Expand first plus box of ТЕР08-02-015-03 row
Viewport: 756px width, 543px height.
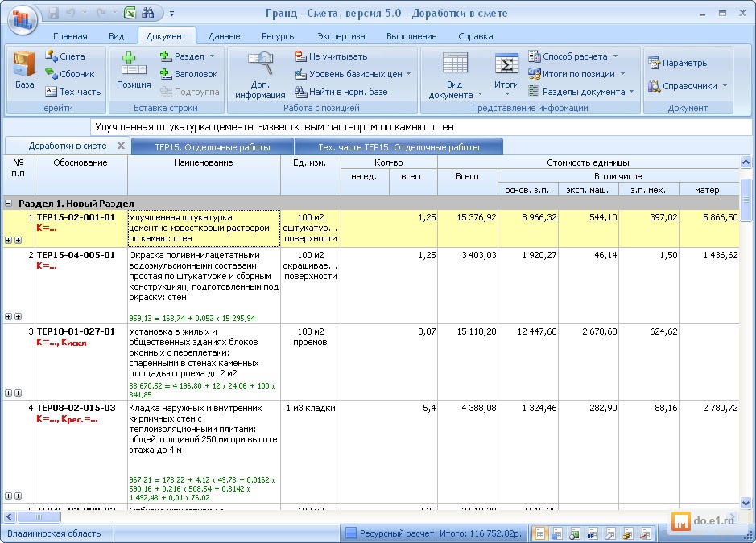pos(8,496)
